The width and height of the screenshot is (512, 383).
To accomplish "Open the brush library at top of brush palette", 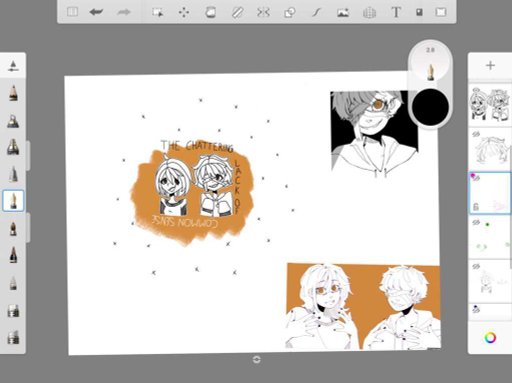I will tap(13, 66).
